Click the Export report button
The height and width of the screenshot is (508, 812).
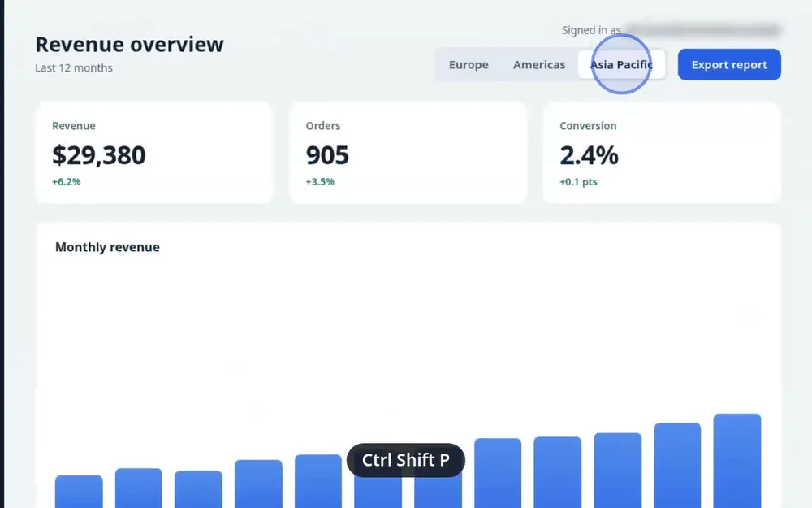point(729,65)
